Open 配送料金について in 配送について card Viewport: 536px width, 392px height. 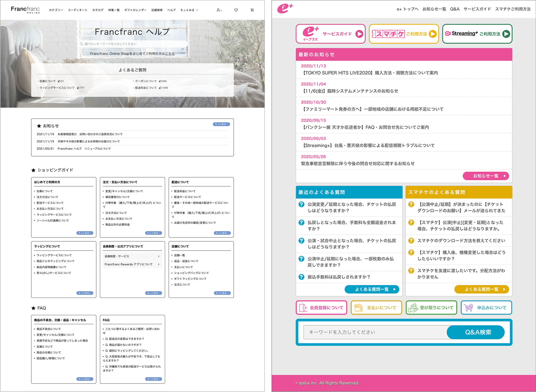pos(185,191)
